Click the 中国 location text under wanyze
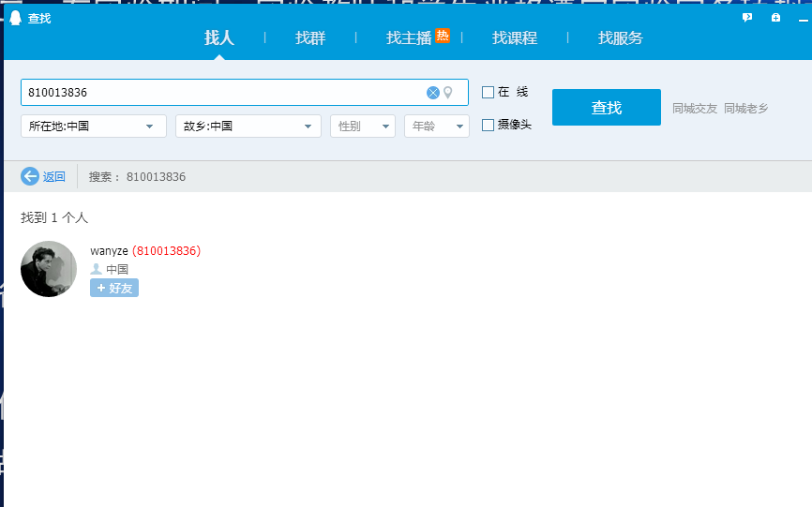812x507 pixels. tap(117, 269)
